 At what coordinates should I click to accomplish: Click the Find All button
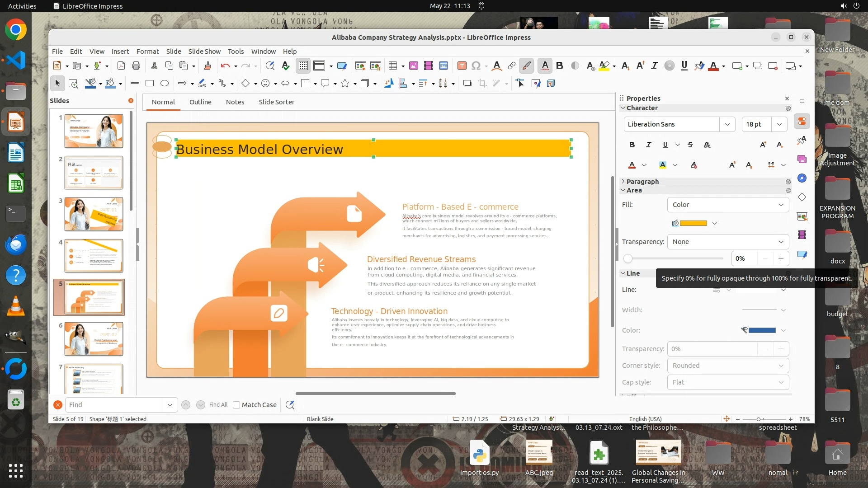click(218, 405)
